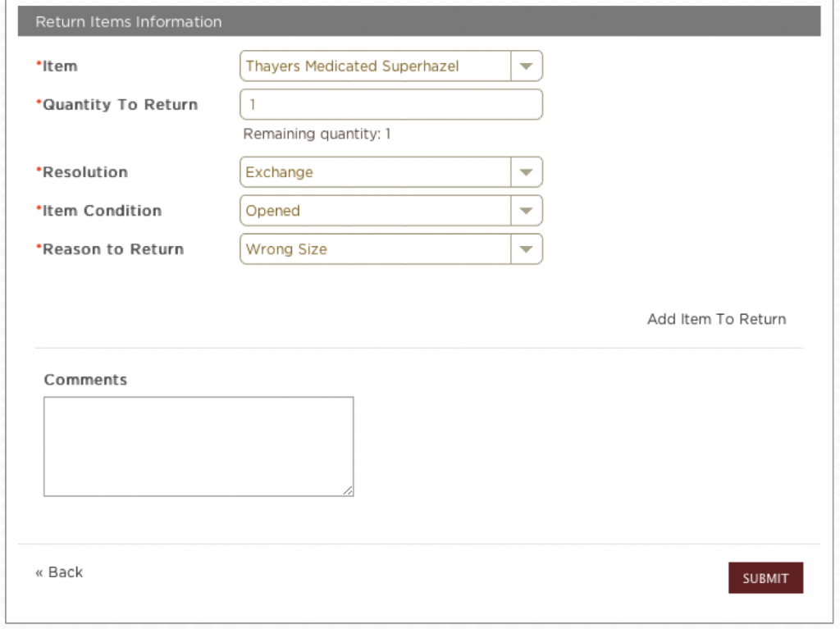Go back using the « Back link

(x=59, y=572)
